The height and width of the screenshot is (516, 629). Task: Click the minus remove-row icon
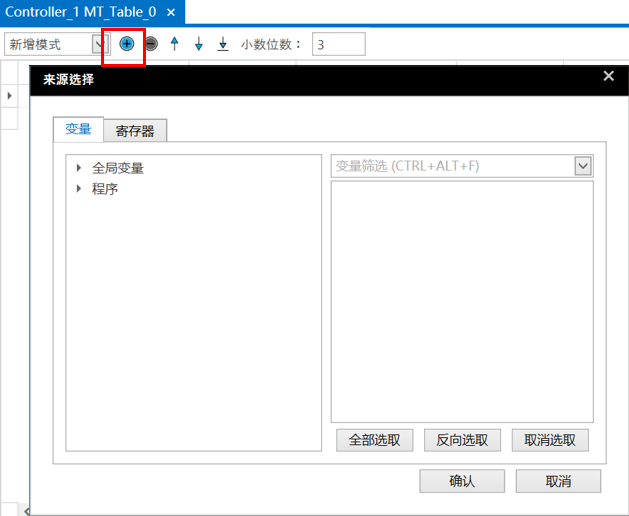tap(151, 44)
